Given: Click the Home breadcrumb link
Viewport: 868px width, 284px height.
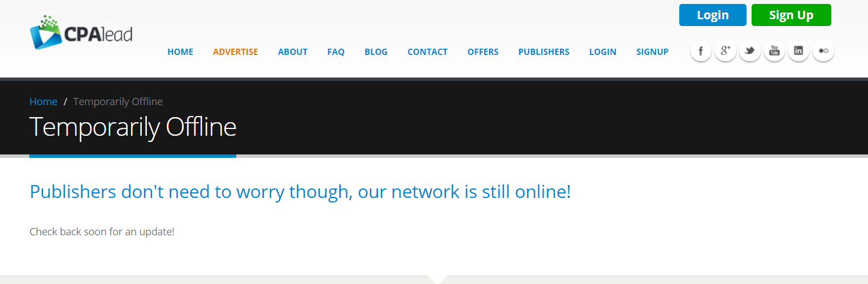Looking at the screenshot, I should tap(44, 102).
